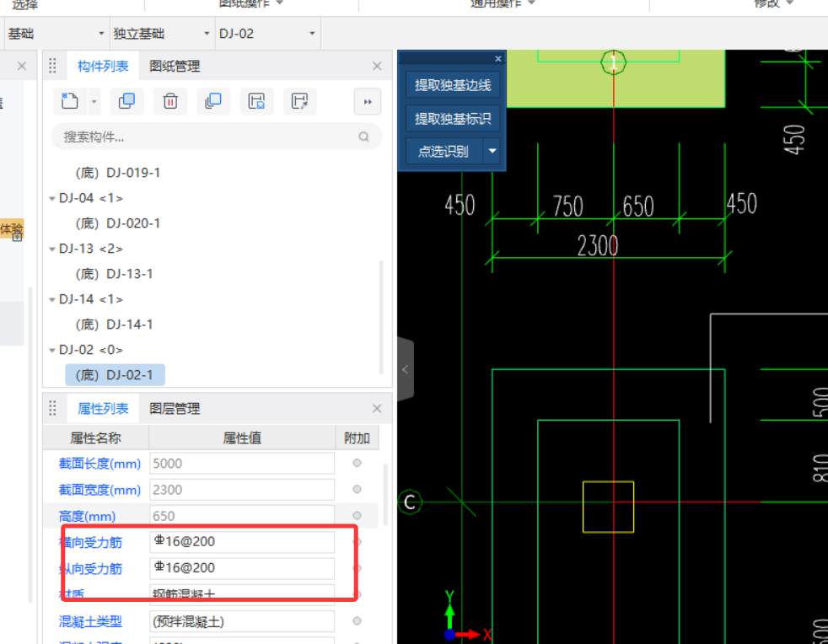Click the 截面宽度 value field 2300
Image resolution: width=828 pixels, height=644 pixels.
242,490
